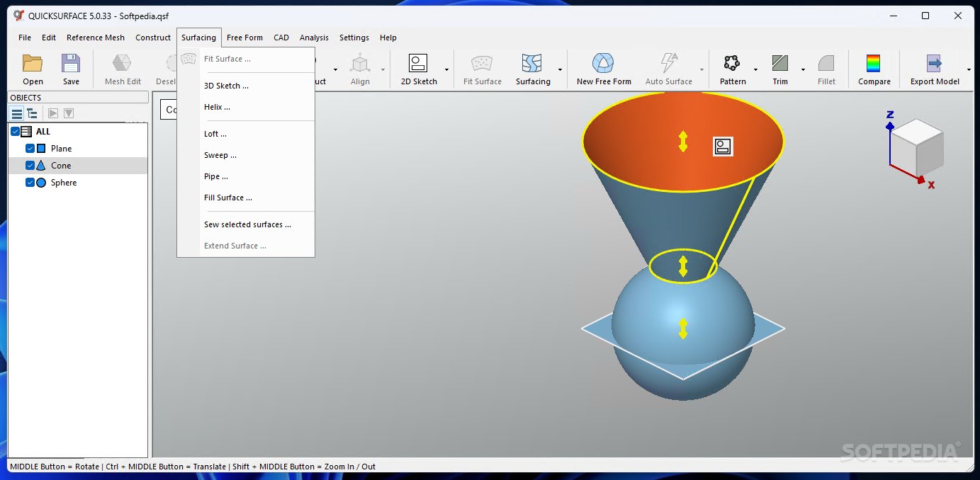980x480 pixels.
Task: Click yellow arrow handle at cone bottom circle
Action: [x=683, y=266]
